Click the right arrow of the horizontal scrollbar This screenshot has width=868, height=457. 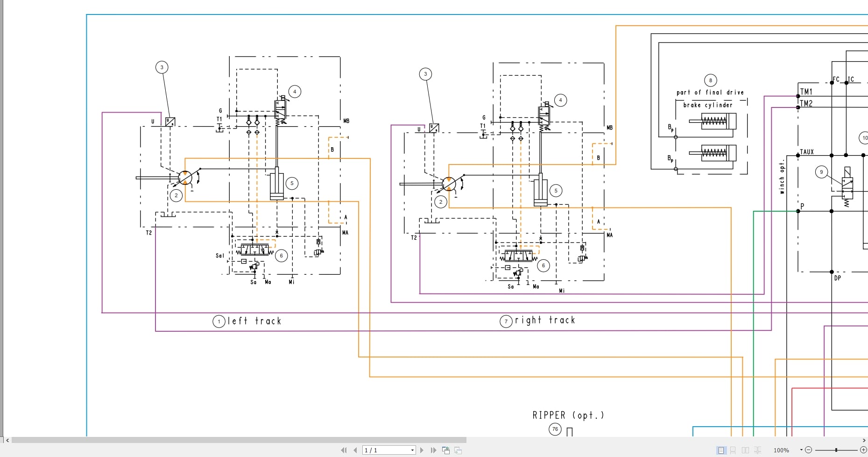(865, 440)
